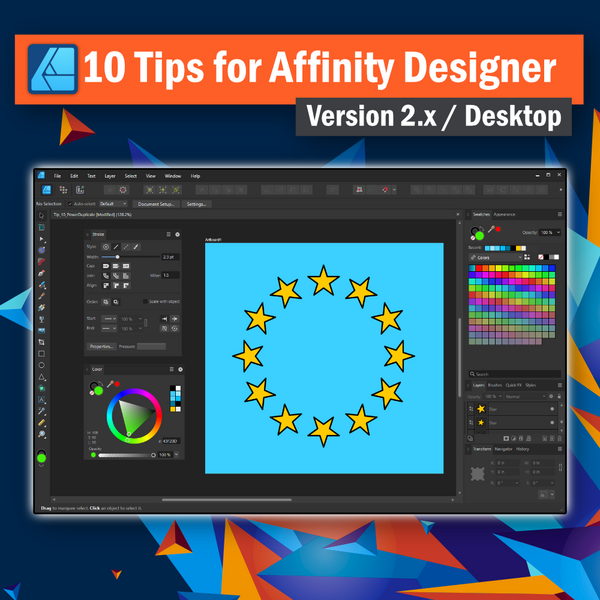
Task: Toggle the aspect ratio lock in Transform panel
Action: (560, 467)
